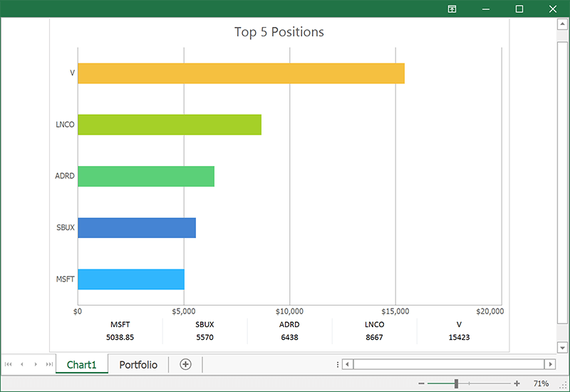Click the zoom in plus icon

point(517,383)
